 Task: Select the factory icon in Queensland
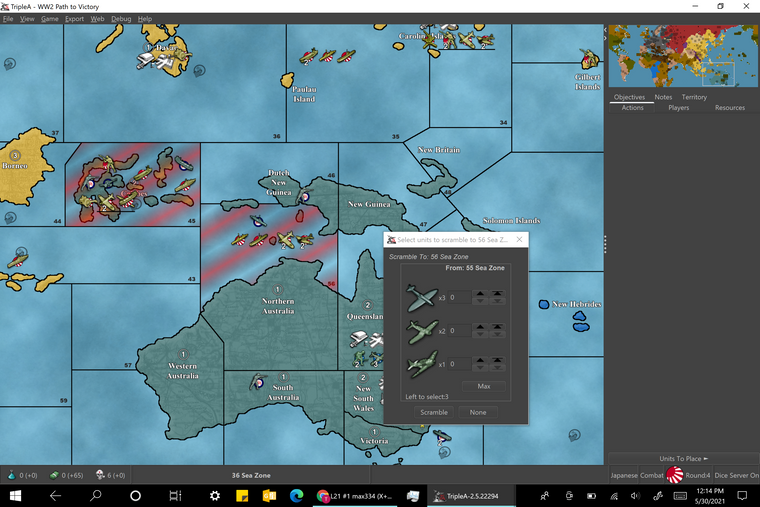pos(358,338)
